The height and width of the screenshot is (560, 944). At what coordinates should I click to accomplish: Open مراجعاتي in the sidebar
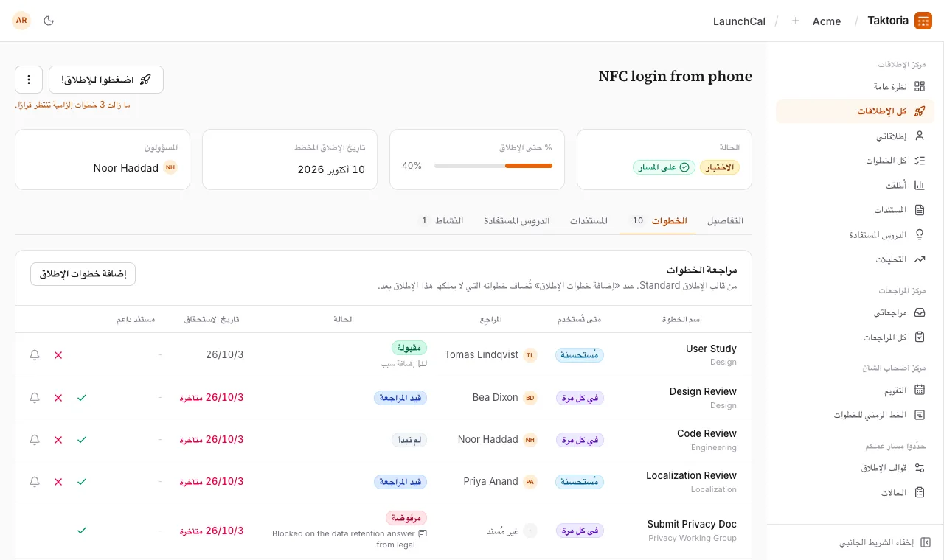(855, 312)
